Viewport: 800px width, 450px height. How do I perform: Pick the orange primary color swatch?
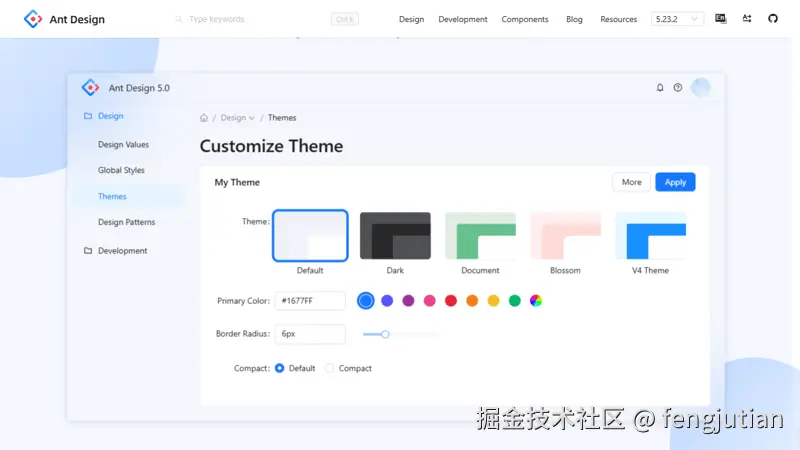pyautogui.click(x=472, y=301)
